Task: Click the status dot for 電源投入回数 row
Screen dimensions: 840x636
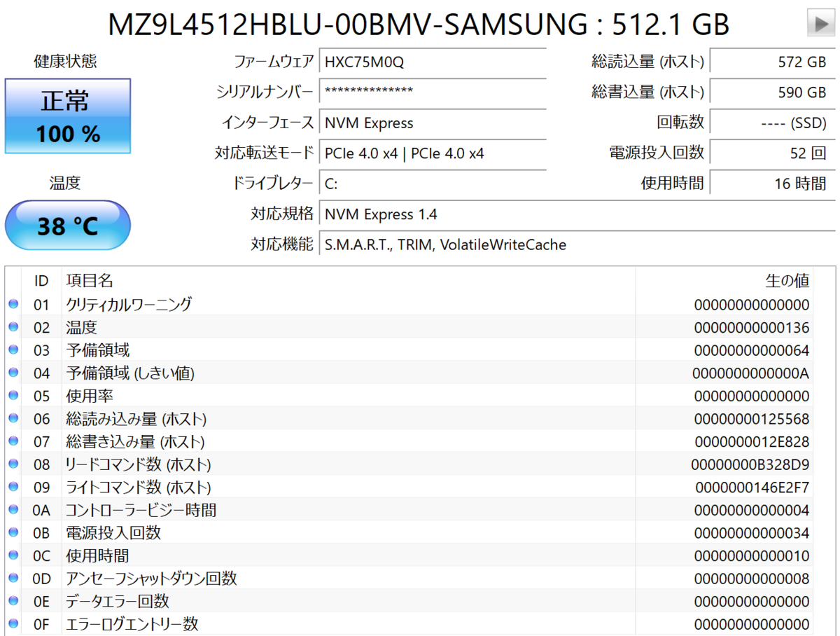Action: [13, 532]
